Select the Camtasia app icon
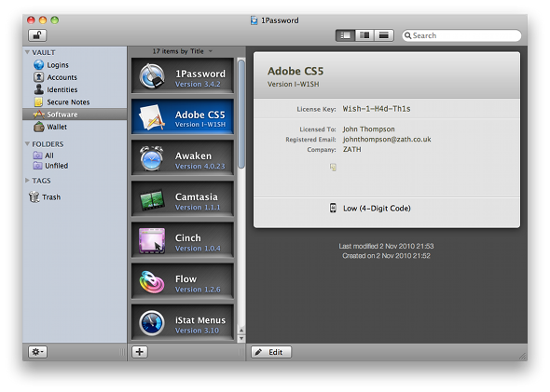 152,199
